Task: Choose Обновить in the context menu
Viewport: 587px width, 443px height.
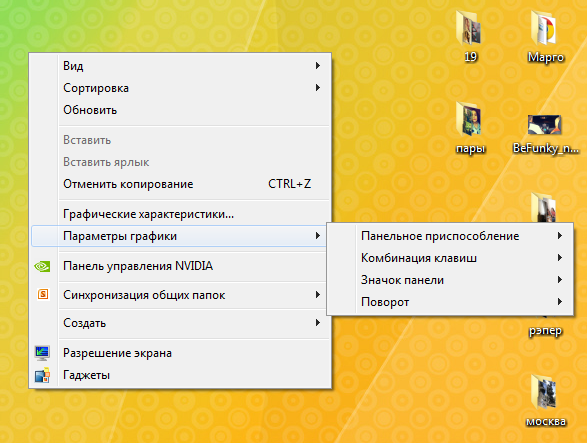Action: (180, 110)
